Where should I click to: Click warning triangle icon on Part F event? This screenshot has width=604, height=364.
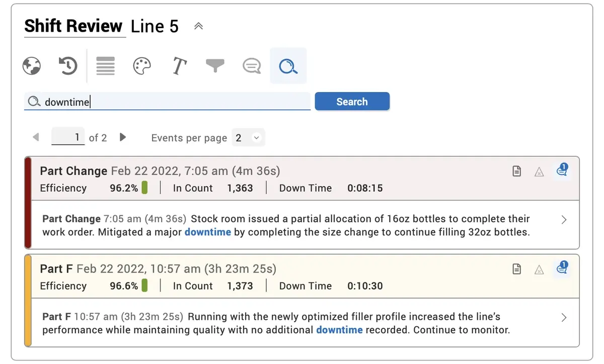click(x=539, y=269)
